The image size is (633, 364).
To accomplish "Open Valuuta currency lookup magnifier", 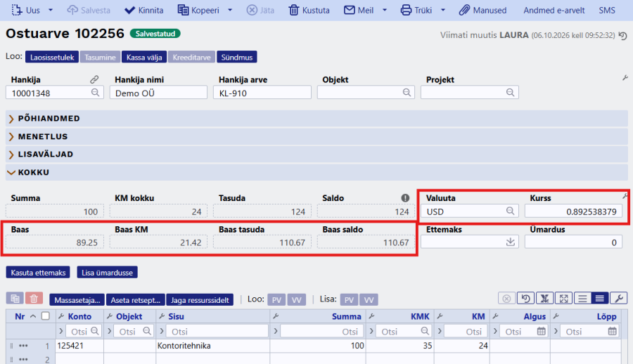I will click(511, 211).
